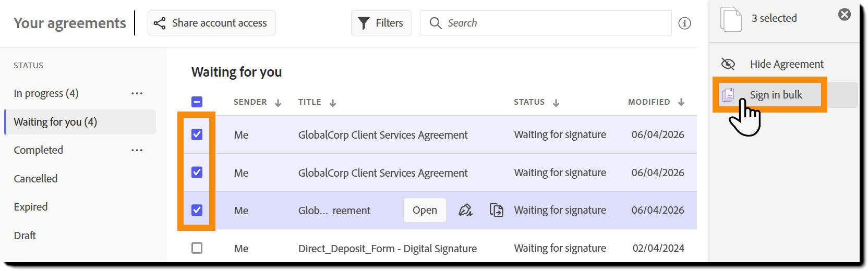Uncheck the first GlobalCorp agreement checkbox
Screen dimensions: 868x271
(197, 134)
